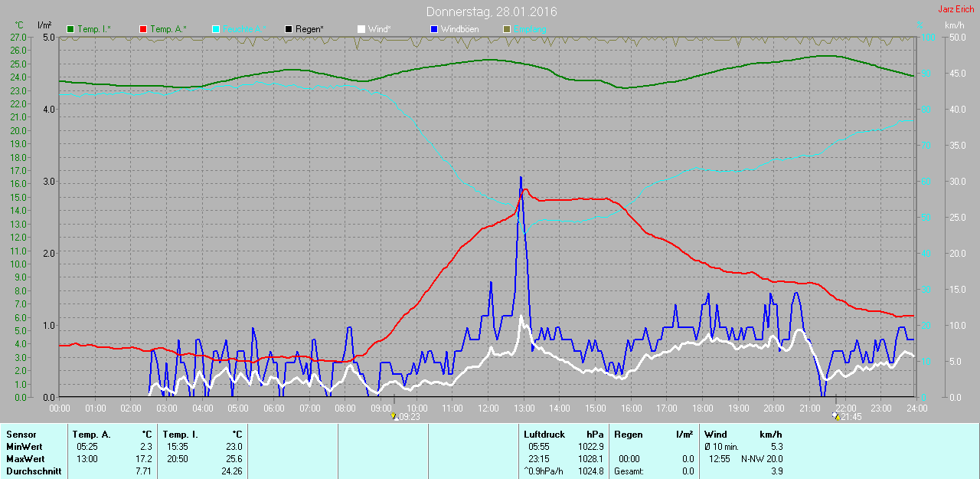The height and width of the screenshot is (479, 980).
Task: Click the sunset marker at 21:45
Action: tap(836, 416)
